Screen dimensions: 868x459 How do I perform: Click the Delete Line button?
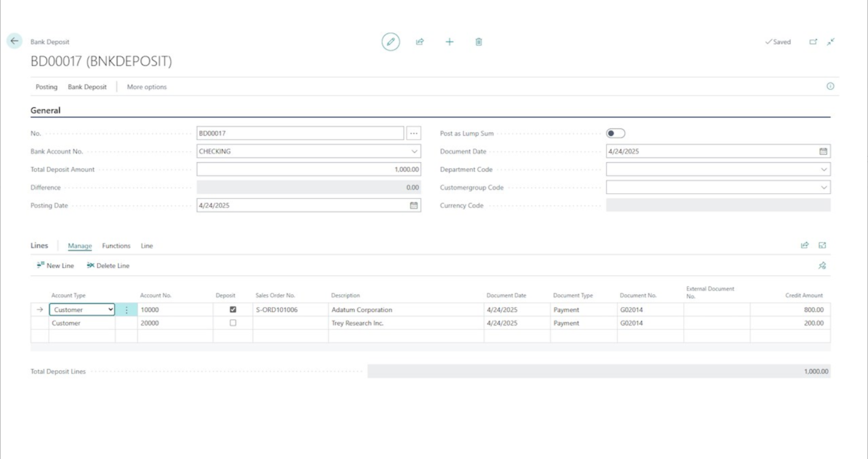pos(108,265)
